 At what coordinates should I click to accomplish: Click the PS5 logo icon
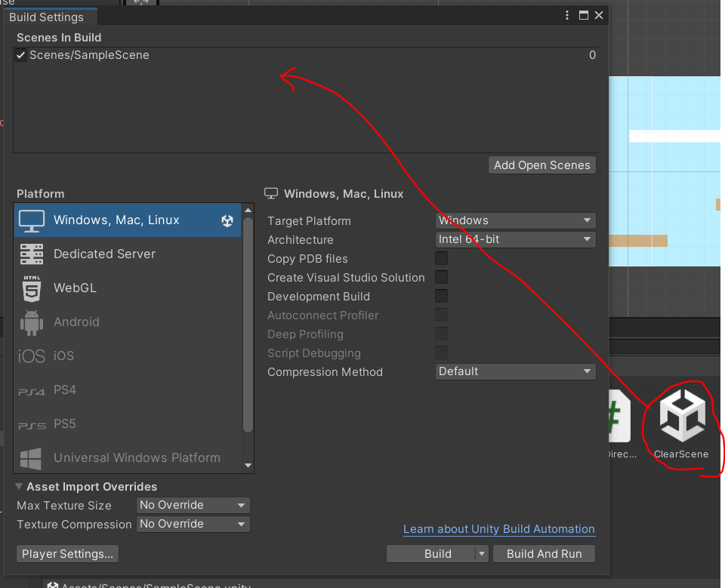click(x=32, y=426)
